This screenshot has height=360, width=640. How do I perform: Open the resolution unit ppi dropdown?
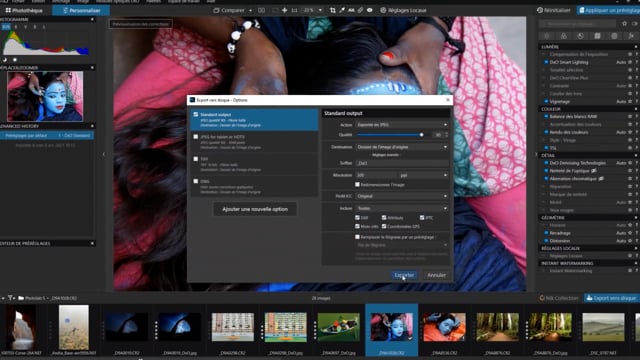[424, 175]
